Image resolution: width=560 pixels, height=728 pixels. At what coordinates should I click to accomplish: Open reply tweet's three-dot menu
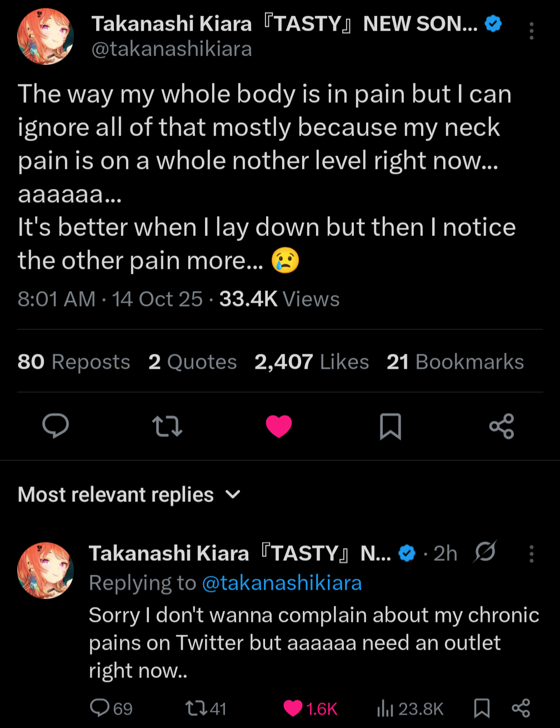(531, 554)
